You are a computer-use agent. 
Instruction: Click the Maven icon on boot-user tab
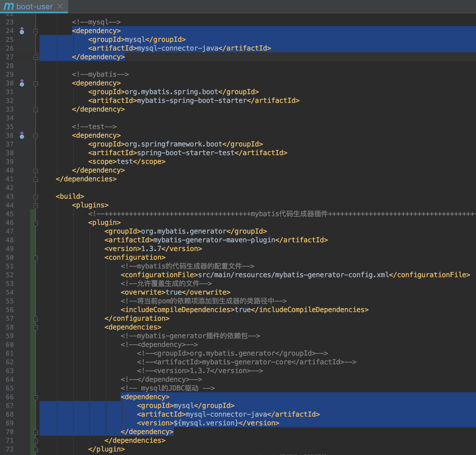tap(8, 6)
